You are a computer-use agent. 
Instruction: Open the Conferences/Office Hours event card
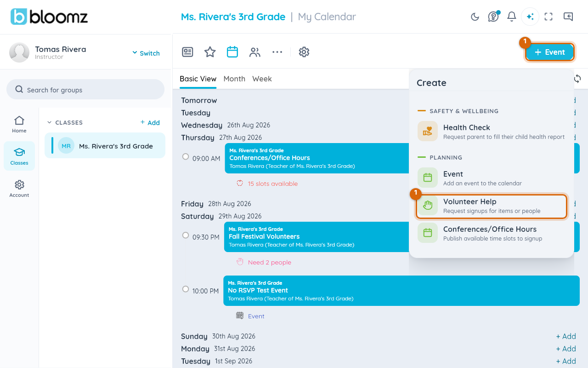[317, 158]
